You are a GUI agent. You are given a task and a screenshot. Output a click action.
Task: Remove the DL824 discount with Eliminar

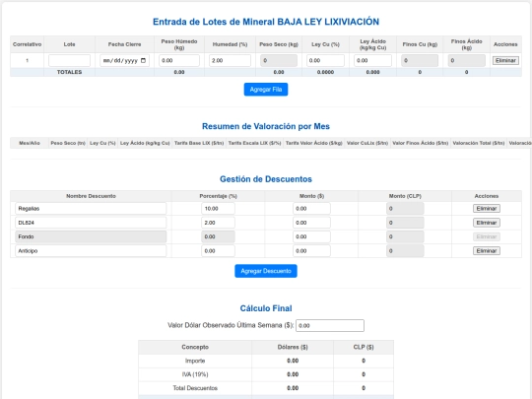tap(487, 223)
